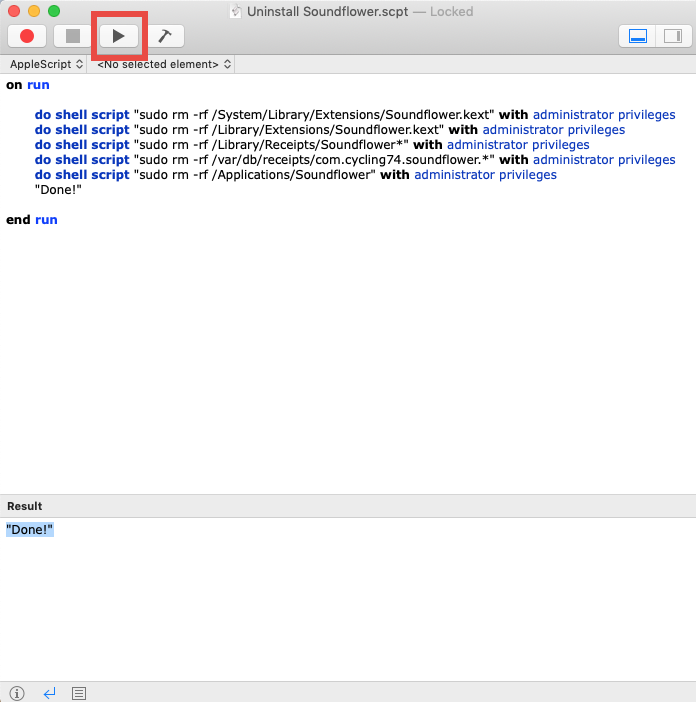Click the line removing /Library/Extensions/Soundflower.kext
The height and width of the screenshot is (702, 696).
pyautogui.click(x=330, y=130)
